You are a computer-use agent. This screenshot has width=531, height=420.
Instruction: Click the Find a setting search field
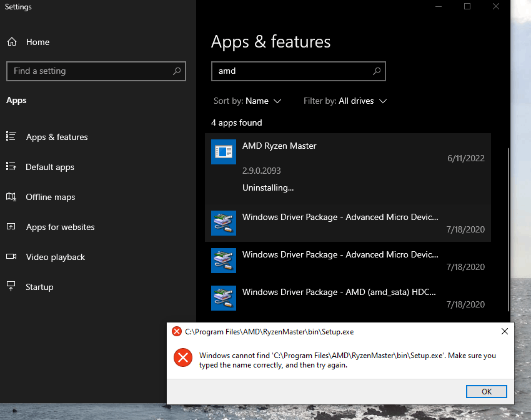pos(96,71)
